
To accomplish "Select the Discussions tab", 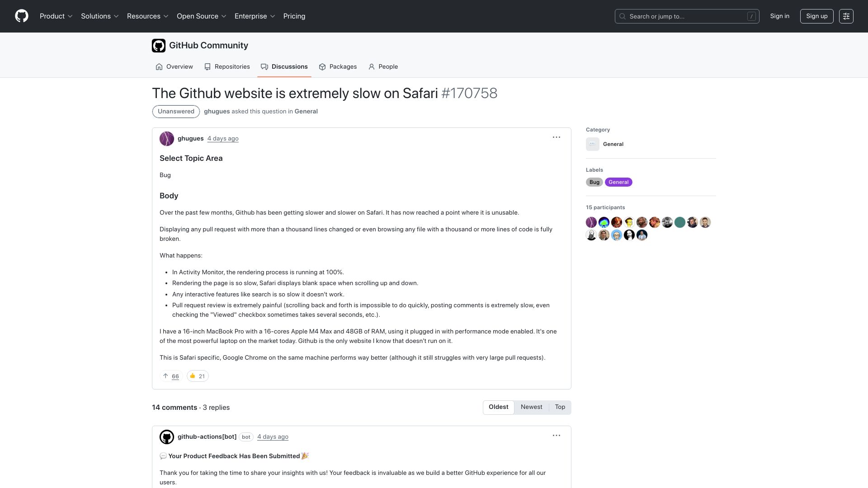I will click(284, 67).
